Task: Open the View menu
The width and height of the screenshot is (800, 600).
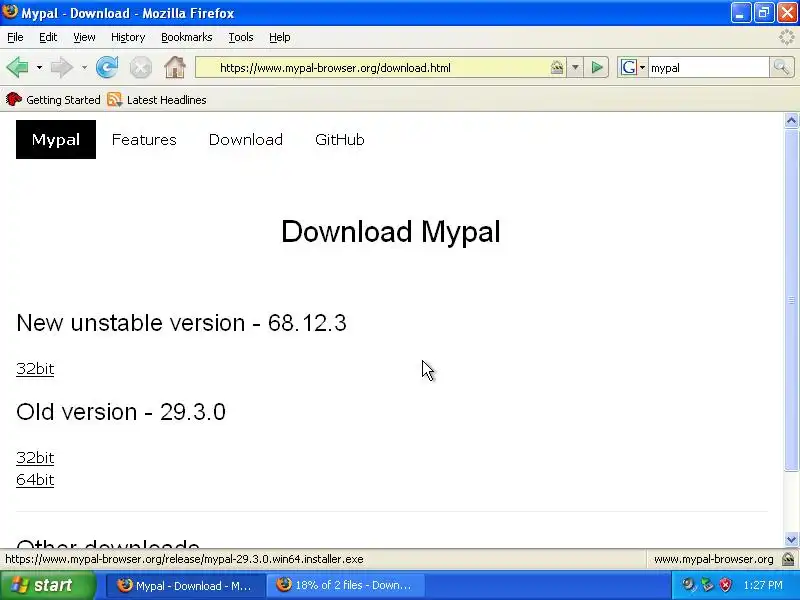Action: tap(84, 37)
